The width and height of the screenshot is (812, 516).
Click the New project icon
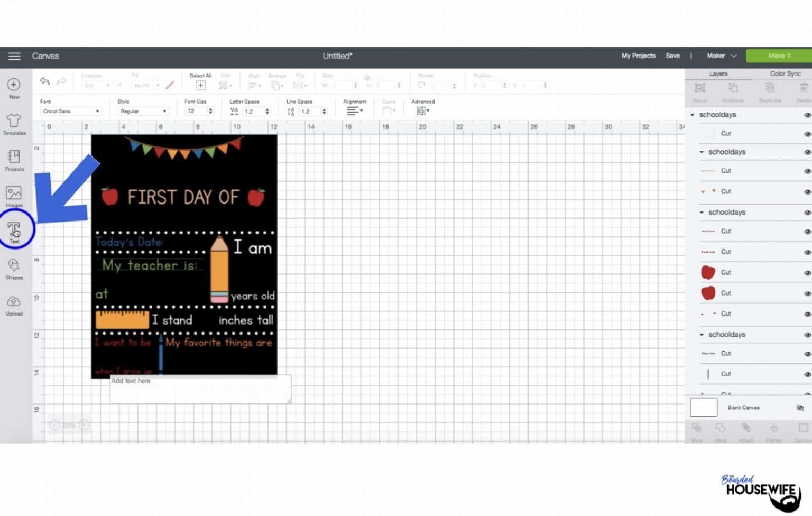tap(14, 88)
